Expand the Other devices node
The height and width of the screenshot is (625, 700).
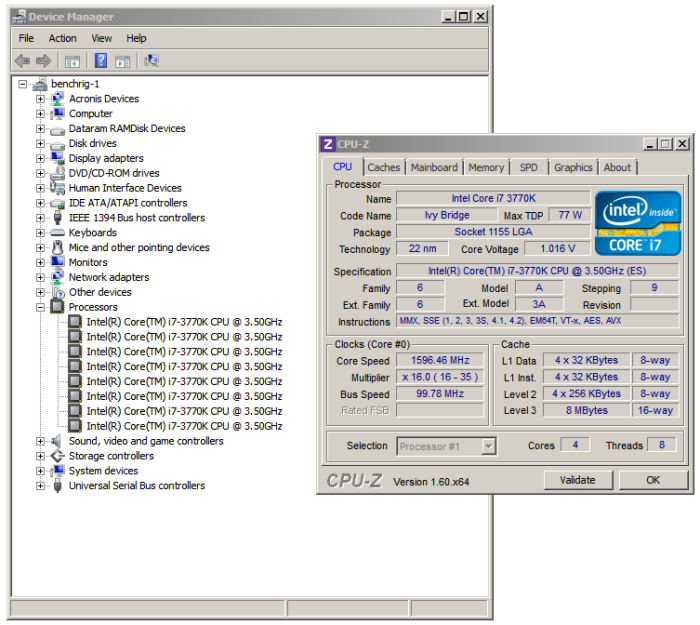40,292
